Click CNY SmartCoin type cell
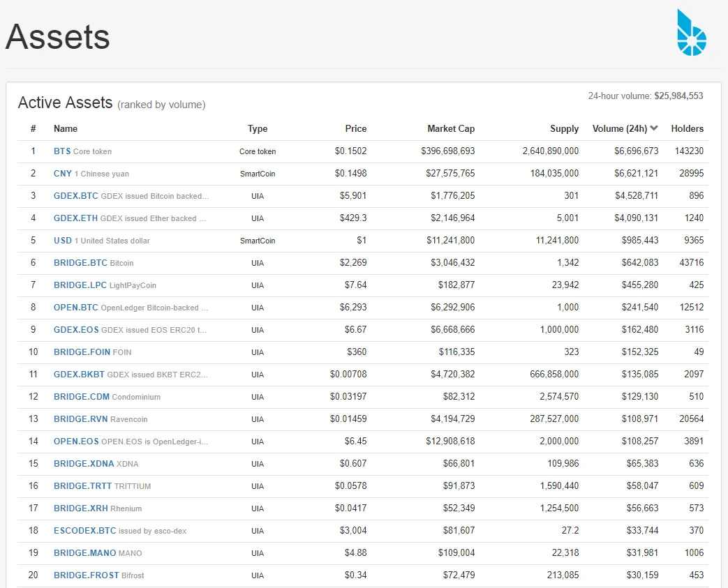Viewport: 728px width, 588px height. click(258, 174)
